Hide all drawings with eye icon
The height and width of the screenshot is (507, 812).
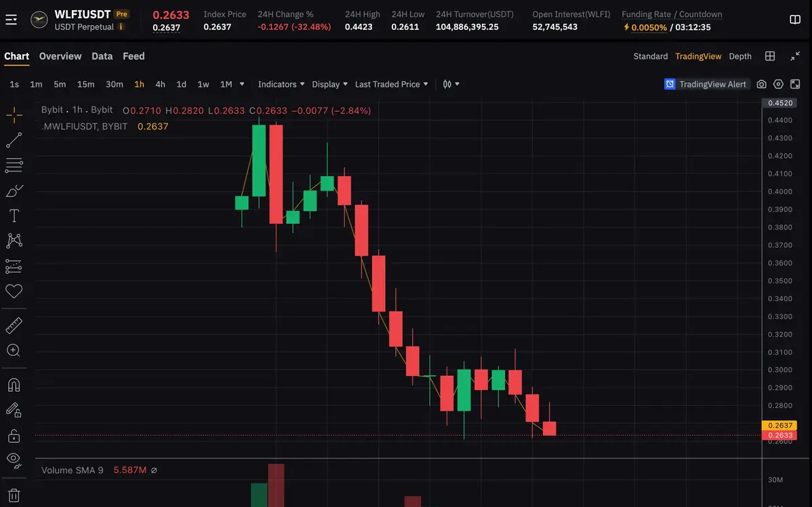pyautogui.click(x=14, y=460)
